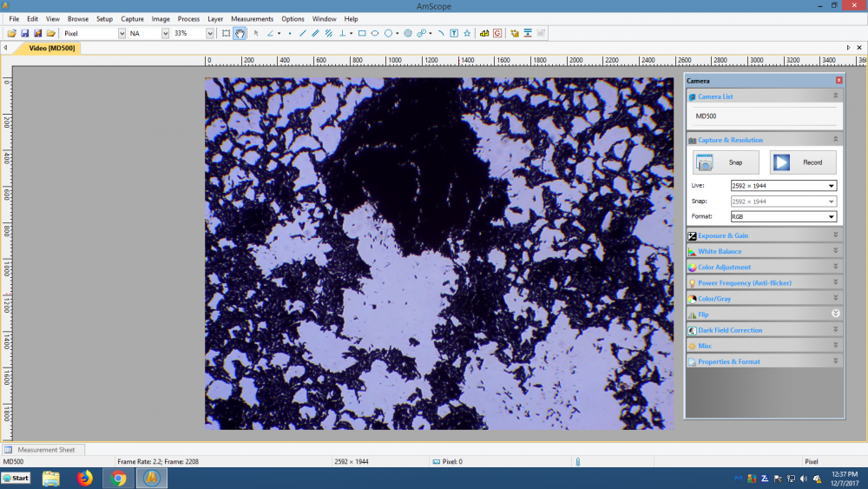Click the Open file icon in toolbar
The width and height of the screenshot is (868, 489).
click(x=12, y=33)
